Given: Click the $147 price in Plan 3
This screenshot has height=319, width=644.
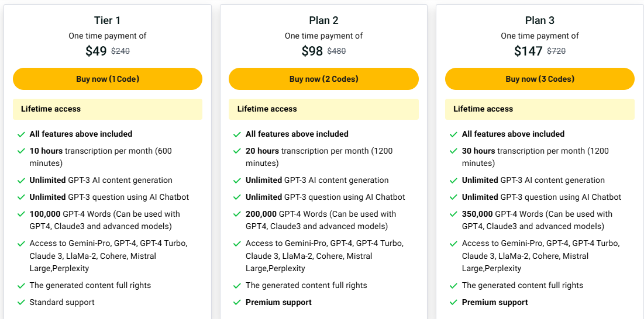Looking at the screenshot, I should click(x=528, y=51).
